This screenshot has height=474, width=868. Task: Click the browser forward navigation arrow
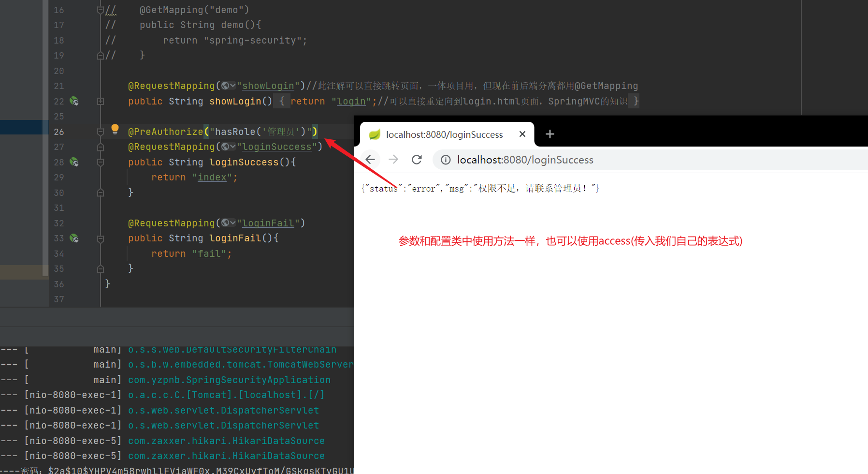(x=393, y=160)
